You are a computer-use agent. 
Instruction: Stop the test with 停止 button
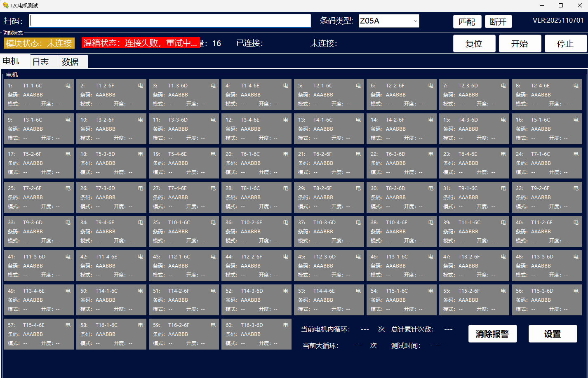[565, 44]
